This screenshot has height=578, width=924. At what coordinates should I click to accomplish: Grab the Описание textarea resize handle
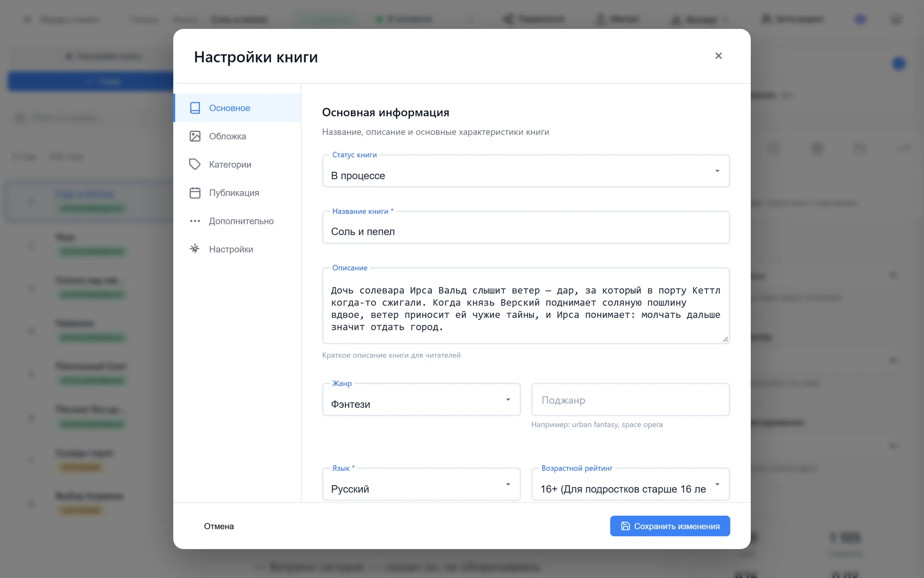(725, 339)
